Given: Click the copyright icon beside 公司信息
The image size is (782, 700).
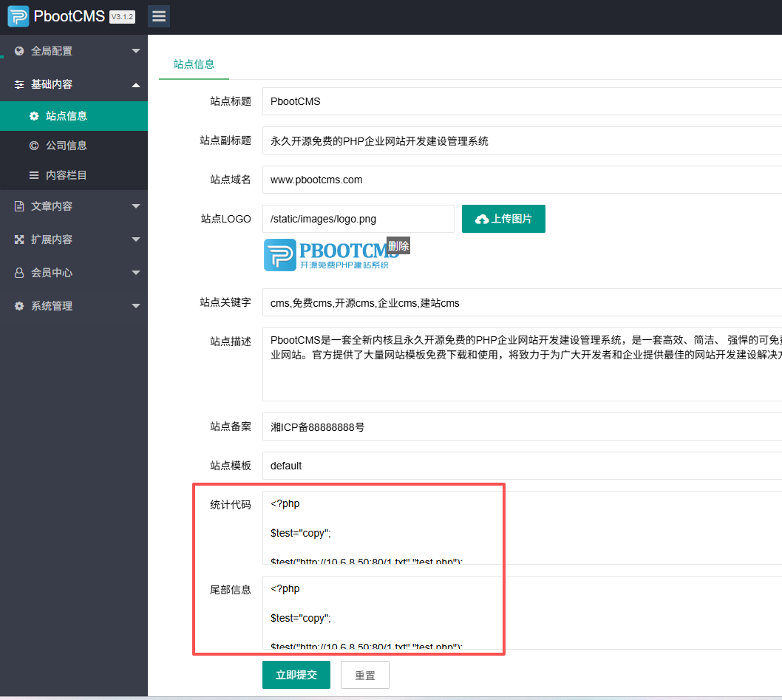Looking at the screenshot, I should [34, 146].
